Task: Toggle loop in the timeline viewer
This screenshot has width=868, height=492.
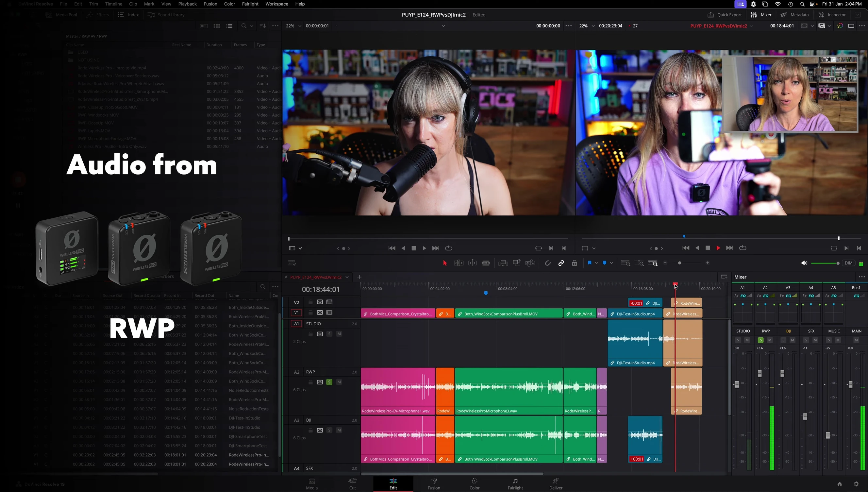Action: click(743, 248)
